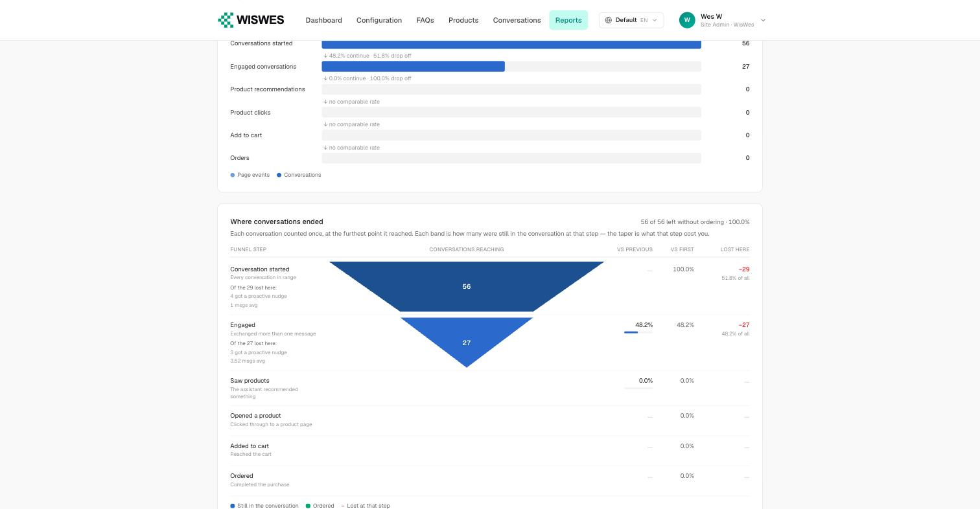Click the 'Saw products' funnel step

pyautogui.click(x=250, y=381)
